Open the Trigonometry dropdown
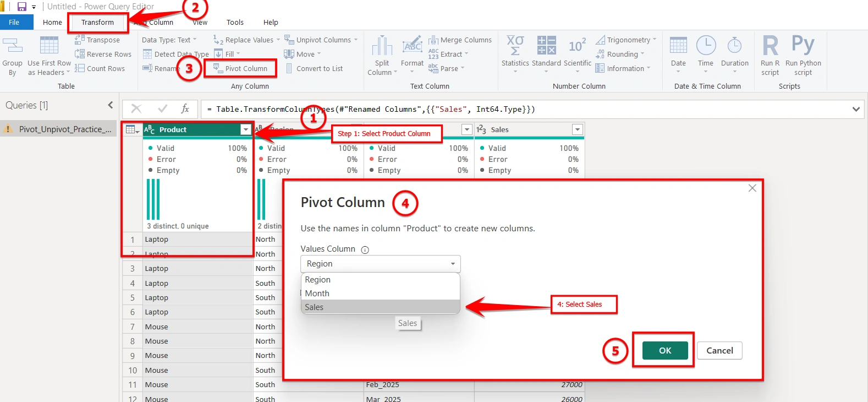Image resolution: width=868 pixels, height=402 pixels. (626, 40)
